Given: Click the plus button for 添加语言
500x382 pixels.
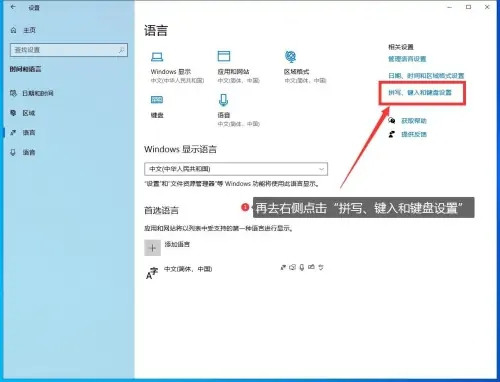Looking at the screenshot, I should click(152, 248).
